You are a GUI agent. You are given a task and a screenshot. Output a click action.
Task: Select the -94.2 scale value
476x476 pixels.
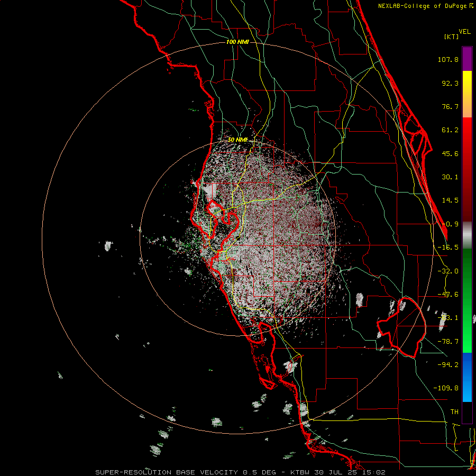[x=448, y=365]
